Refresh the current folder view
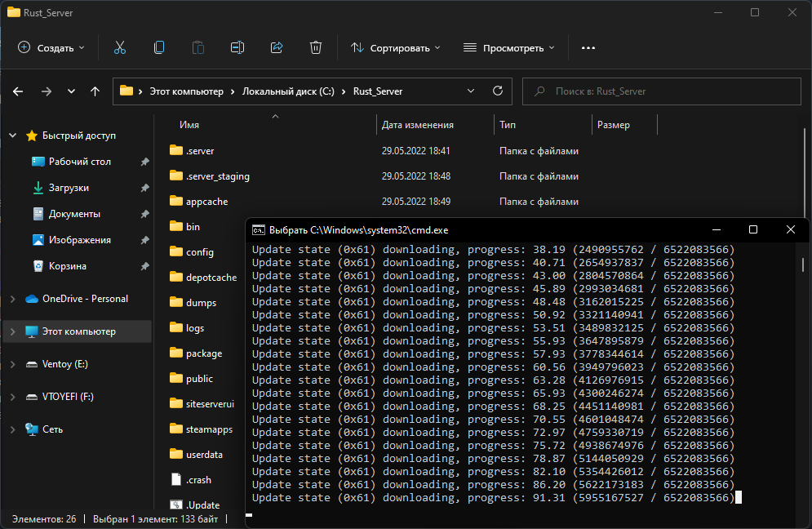 click(x=497, y=91)
